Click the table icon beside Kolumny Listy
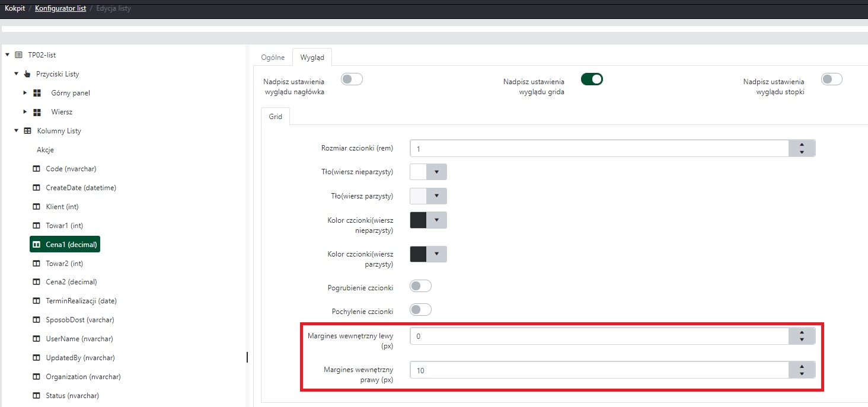 point(27,131)
